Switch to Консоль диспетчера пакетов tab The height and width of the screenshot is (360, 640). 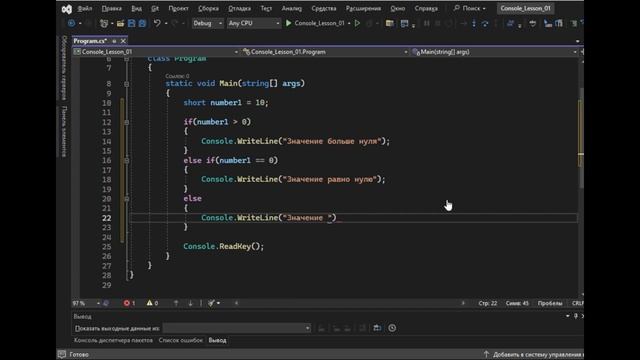(x=113, y=340)
